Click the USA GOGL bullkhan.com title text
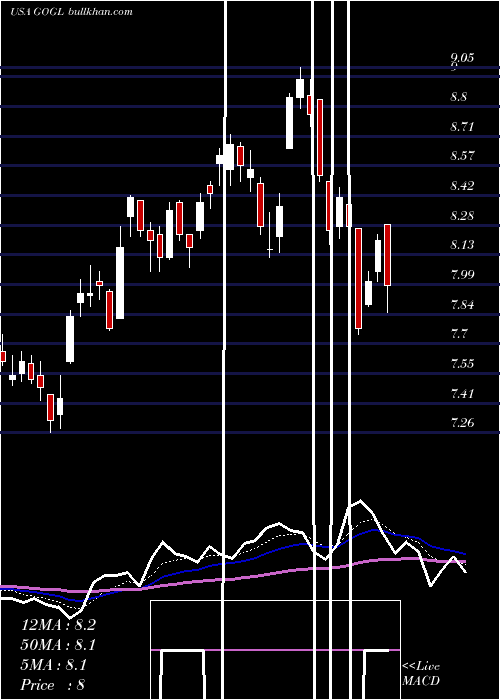500x700 pixels. tap(71, 12)
